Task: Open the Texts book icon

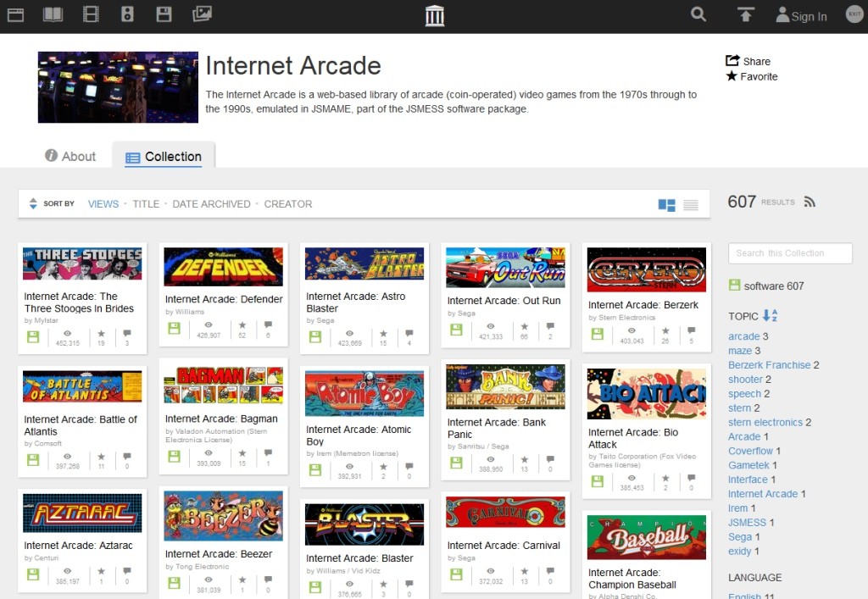Action: coord(53,14)
